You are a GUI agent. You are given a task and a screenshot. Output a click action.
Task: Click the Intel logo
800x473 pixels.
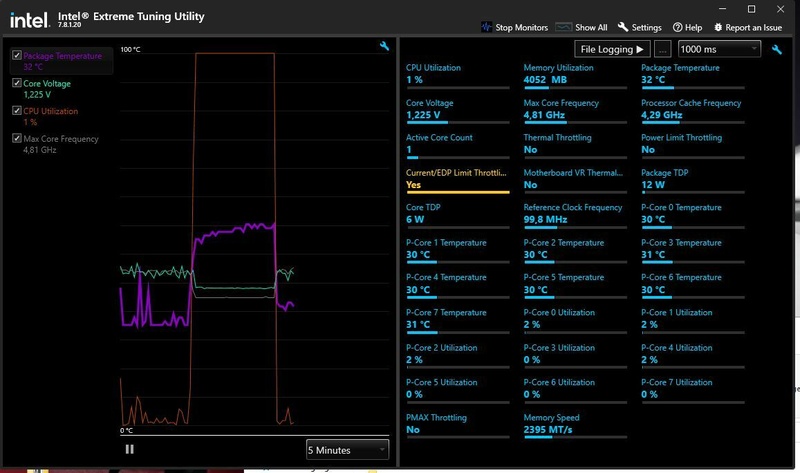[29, 20]
